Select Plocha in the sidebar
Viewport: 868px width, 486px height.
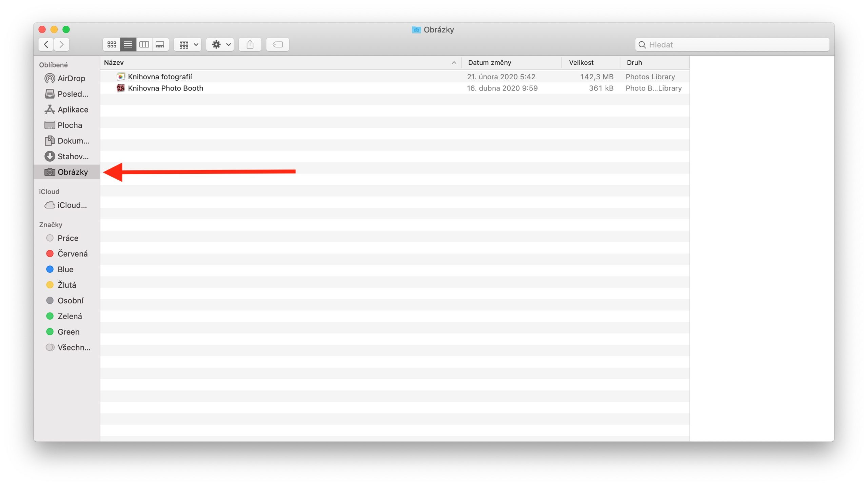coord(70,125)
